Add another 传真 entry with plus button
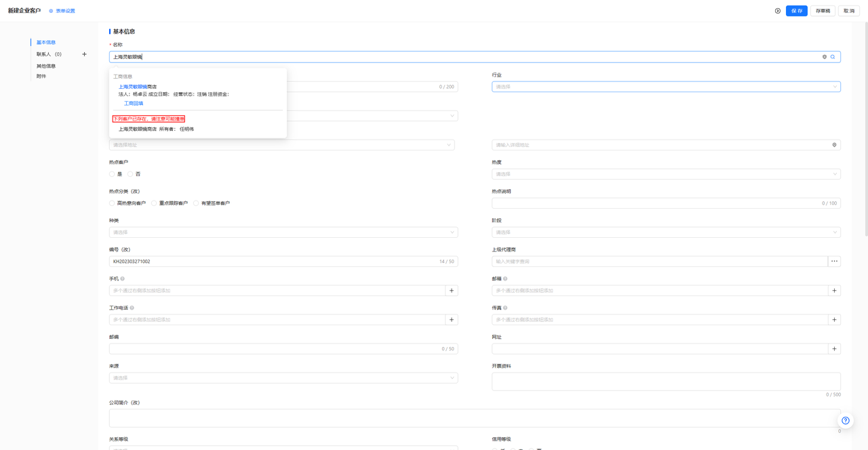The height and width of the screenshot is (450, 868). [x=834, y=320]
